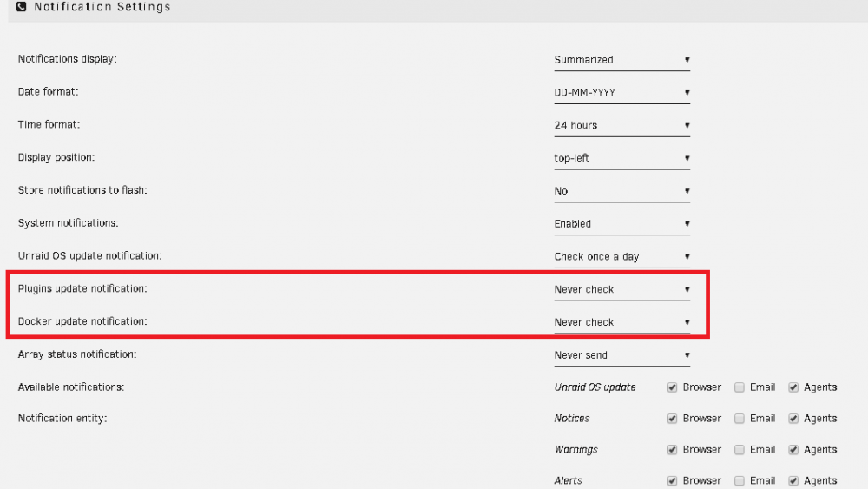
Task: Click the Display position label
Action: (56, 157)
